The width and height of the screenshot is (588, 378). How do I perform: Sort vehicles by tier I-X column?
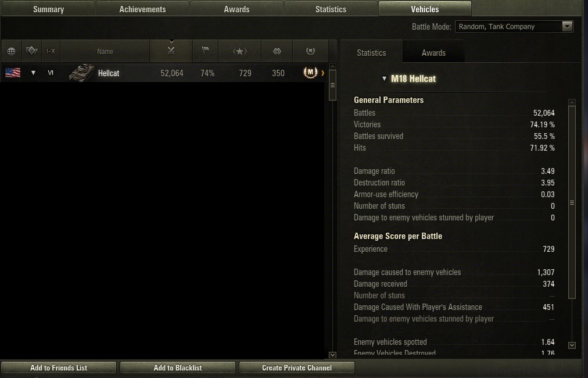51,51
